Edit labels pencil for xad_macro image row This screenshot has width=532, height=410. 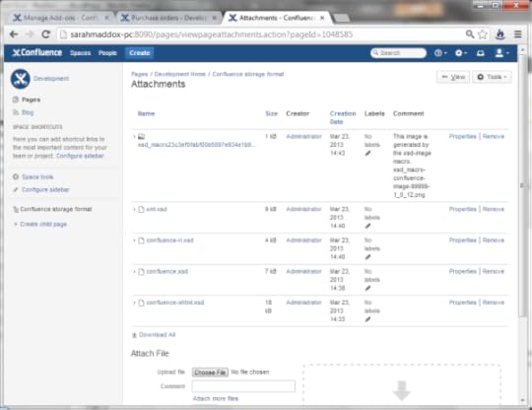pyautogui.click(x=367, y=154)
